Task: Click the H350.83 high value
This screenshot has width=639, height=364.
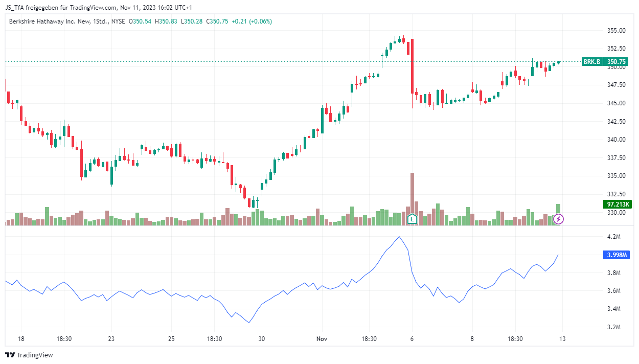Action: (166, 21)
